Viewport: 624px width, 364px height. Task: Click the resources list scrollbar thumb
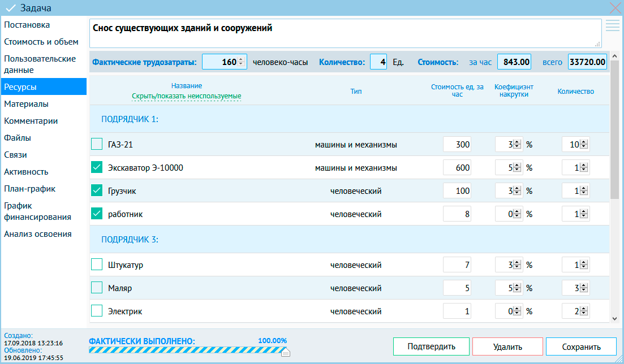(614, 129)
